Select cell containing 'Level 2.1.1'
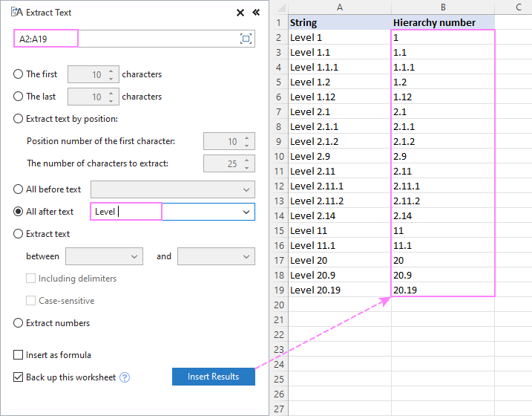This screenshot has width=532, height=416. click(340, 127)
